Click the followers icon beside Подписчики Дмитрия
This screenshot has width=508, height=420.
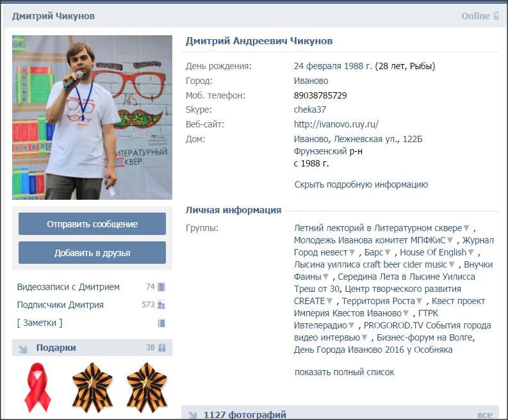pyautogui.click(x=161, y=305)
